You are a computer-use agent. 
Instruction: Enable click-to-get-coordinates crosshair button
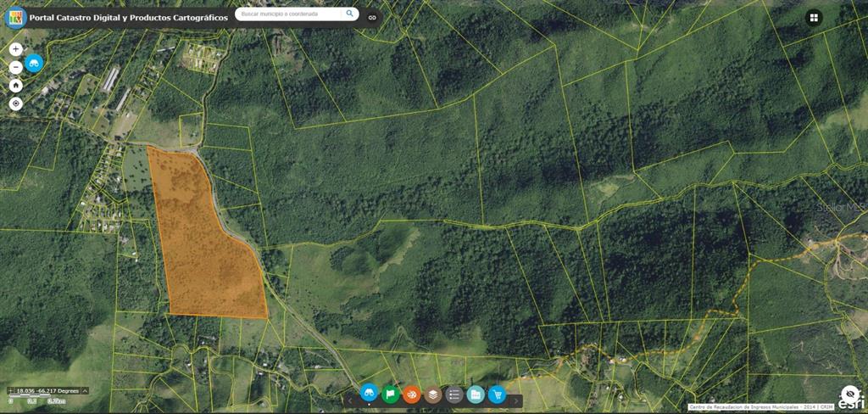pyautogui.click(x=9, y=391)
